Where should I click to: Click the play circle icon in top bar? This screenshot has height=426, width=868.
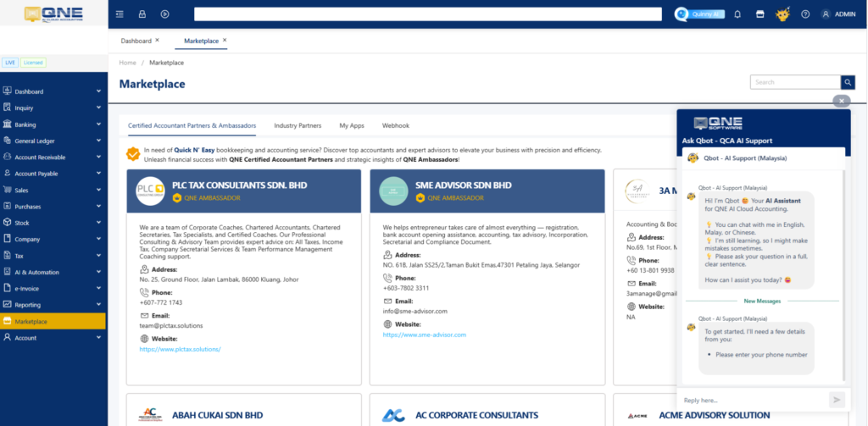(164, 14)
